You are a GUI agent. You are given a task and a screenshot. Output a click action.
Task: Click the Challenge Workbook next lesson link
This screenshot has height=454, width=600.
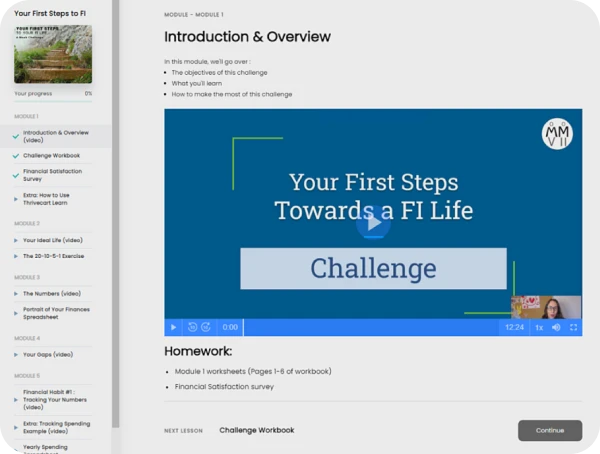tap(256, 430)
